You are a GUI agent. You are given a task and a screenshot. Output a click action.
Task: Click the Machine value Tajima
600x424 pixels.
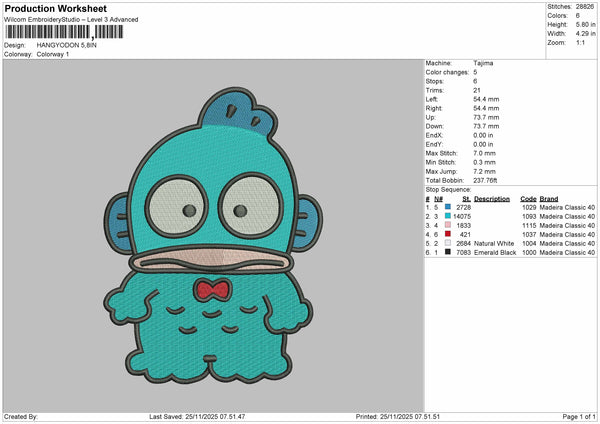[x=483, y=62]
